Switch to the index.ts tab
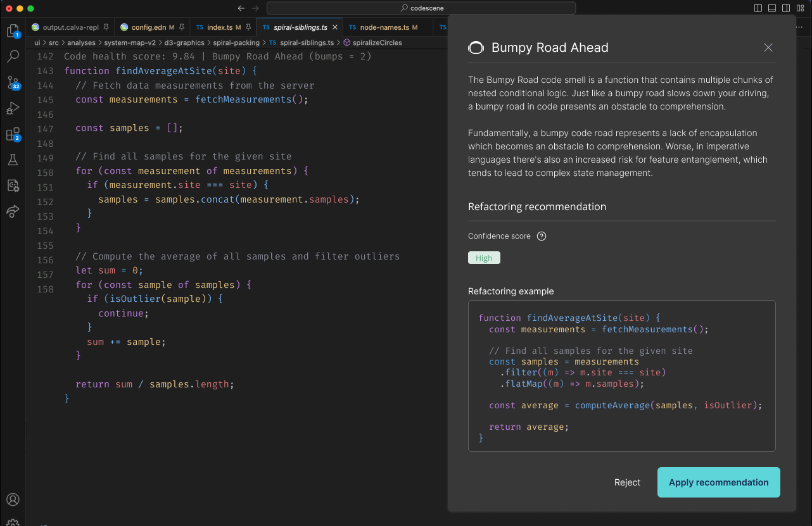This screenshot has width=812, height=526. tap(220, 27)
